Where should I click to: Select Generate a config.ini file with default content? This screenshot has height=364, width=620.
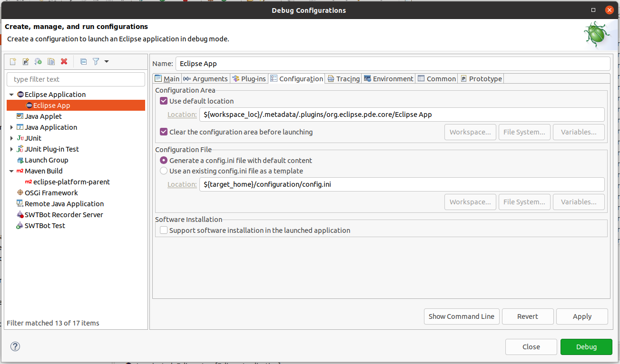click(x=164, y=161)
